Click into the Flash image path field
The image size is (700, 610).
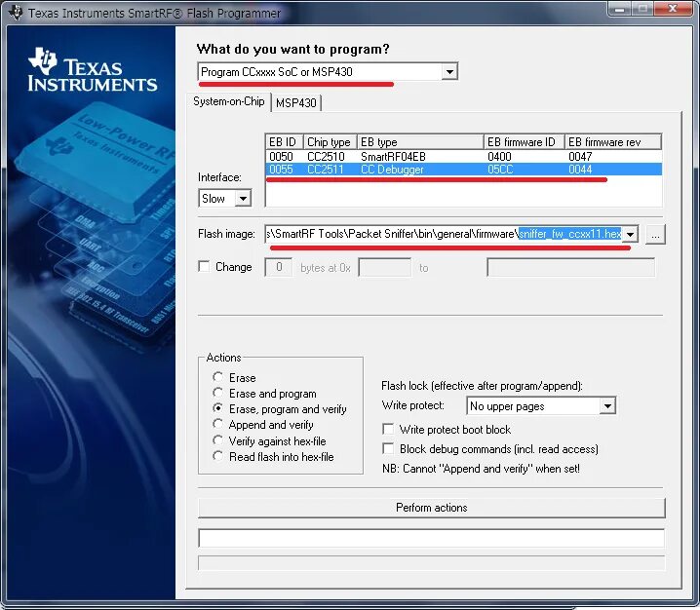pyautogui.click(x=443, y=234)
